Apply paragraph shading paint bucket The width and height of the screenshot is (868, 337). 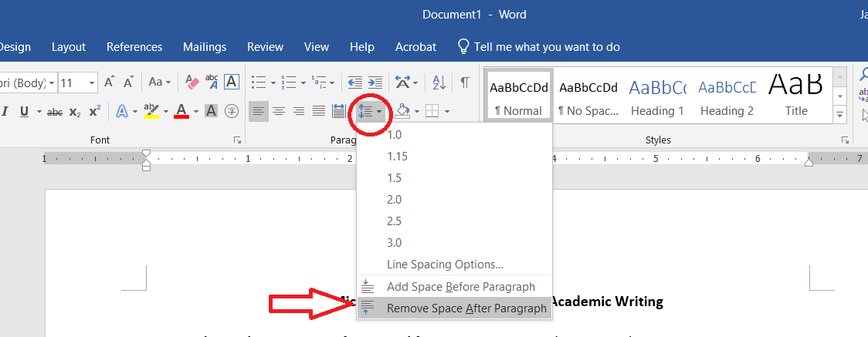point(402,112)
